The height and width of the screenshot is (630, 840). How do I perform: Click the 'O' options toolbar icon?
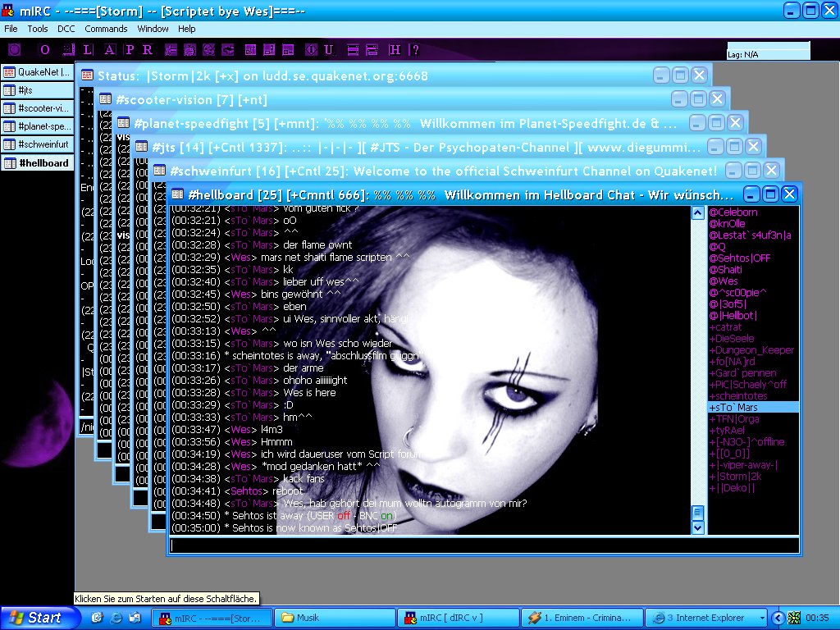[45, 50]
